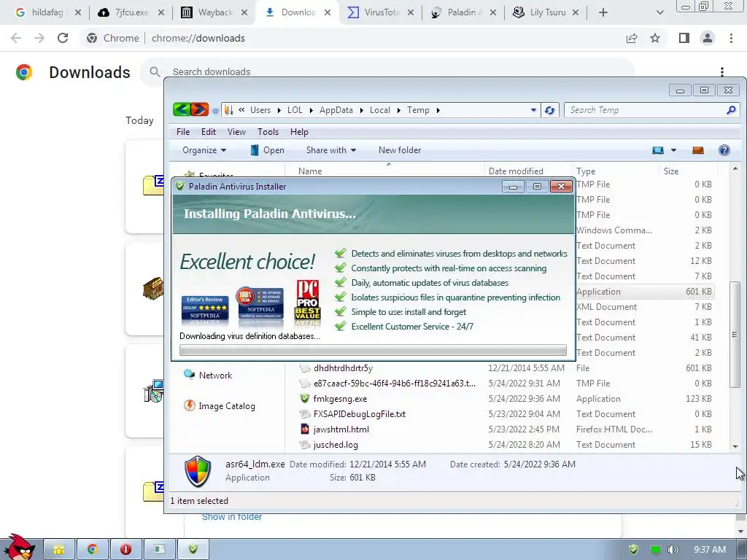This screenshot has height=560, width=747.
Task: Open Chrome side panel icon
Action: tap(684, 38)
